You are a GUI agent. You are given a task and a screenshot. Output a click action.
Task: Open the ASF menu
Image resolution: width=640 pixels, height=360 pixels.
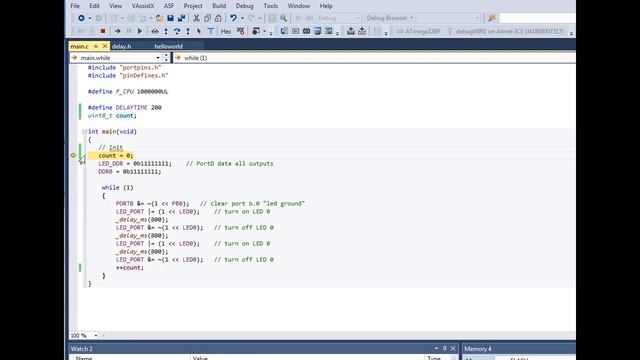[x=169, y=6]
